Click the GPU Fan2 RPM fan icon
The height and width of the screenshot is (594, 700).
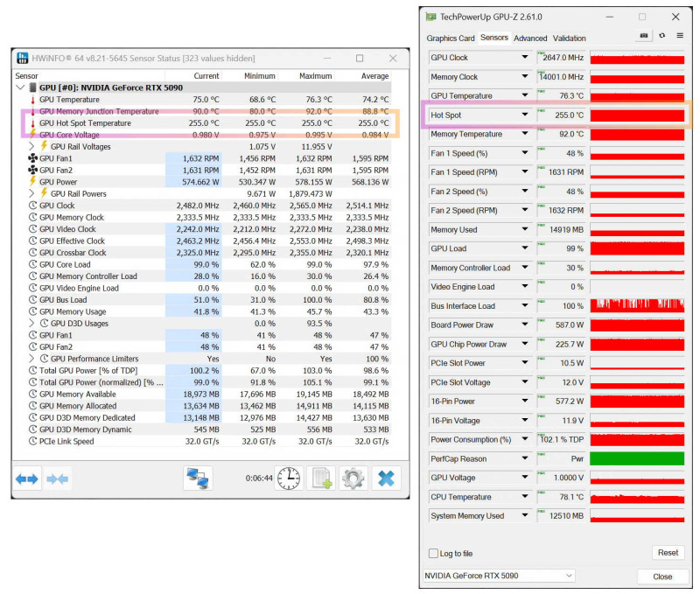pos(32,170)
